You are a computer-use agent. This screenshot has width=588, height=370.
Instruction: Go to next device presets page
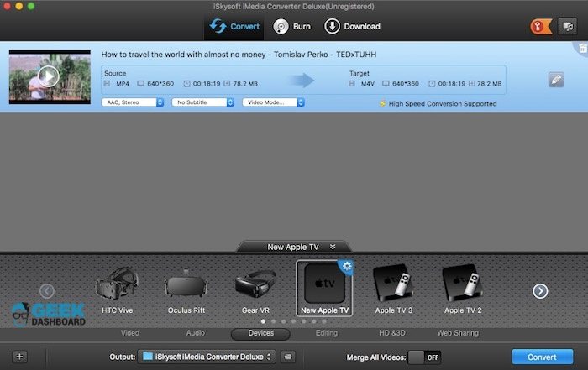[540, 291]
